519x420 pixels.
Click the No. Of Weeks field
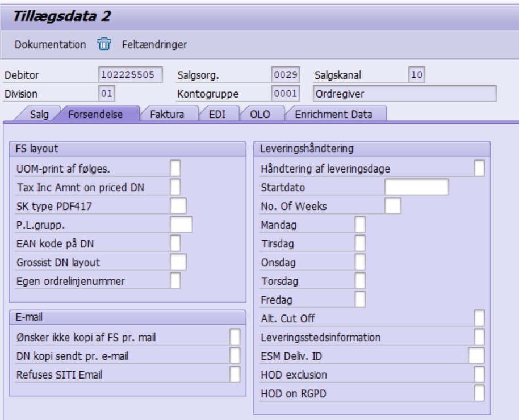393,206
